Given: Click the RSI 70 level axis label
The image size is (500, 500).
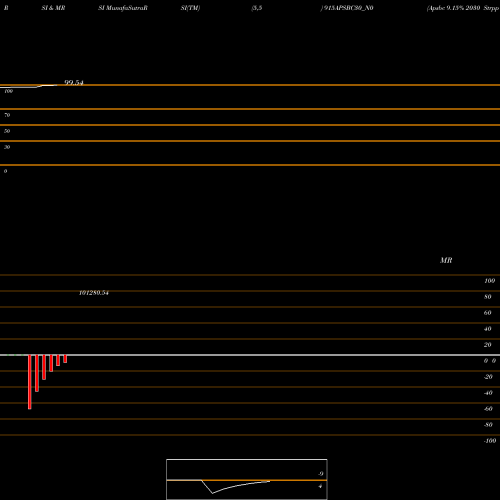Looking at the screenshot, I should click(7, 115).
